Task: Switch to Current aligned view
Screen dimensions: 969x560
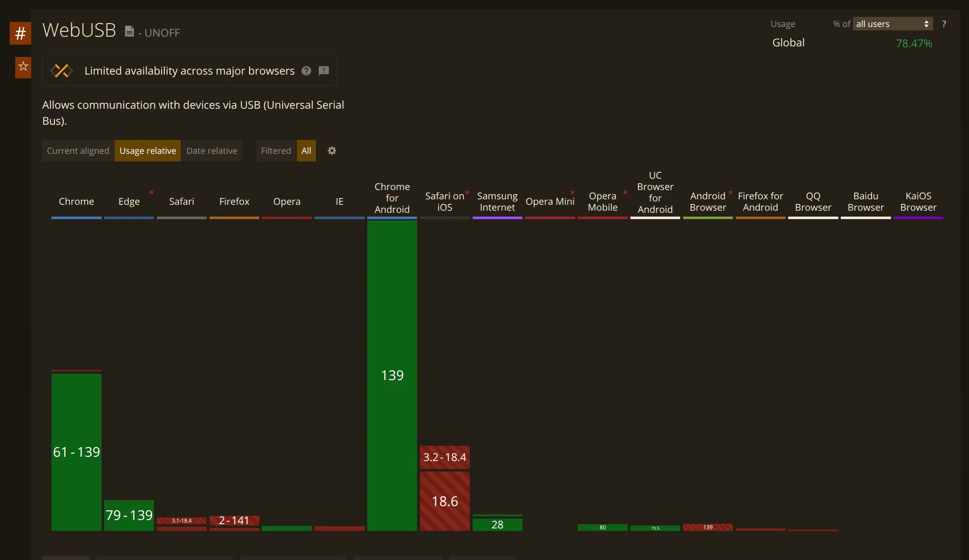Action: pyautogui.click(x=78, y=151)
